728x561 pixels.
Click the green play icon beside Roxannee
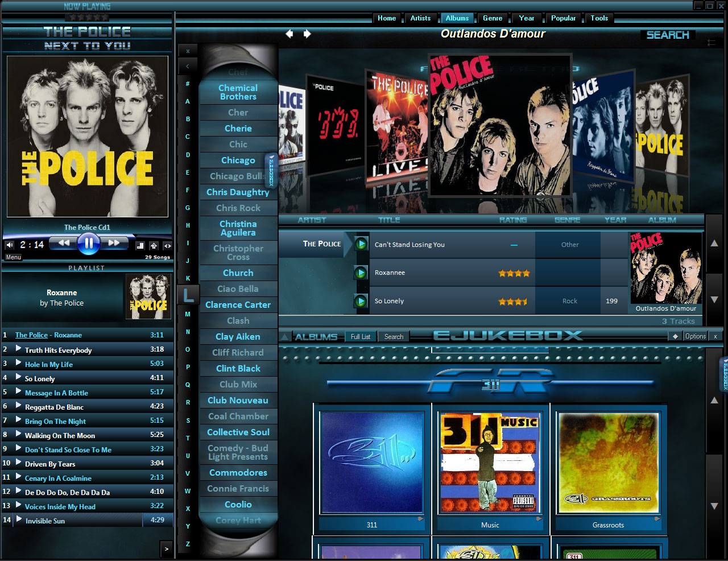[361, 273]
